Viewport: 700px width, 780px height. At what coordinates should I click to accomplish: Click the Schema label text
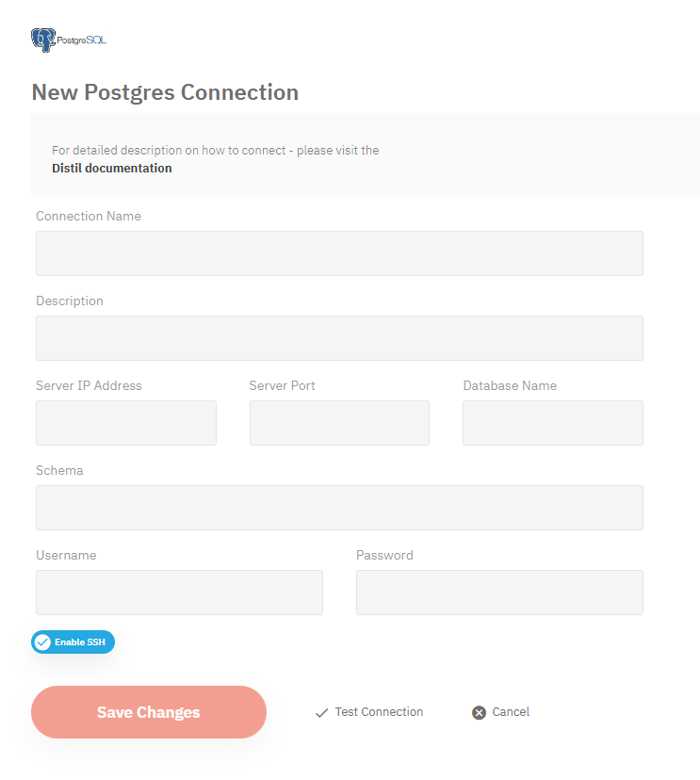point(59,470)
